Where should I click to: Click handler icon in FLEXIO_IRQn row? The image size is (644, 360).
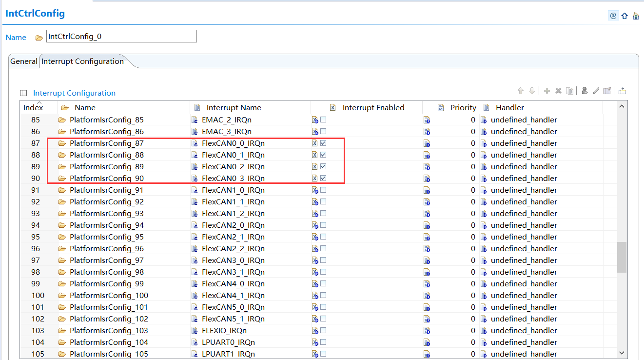(x=484, y=331)
